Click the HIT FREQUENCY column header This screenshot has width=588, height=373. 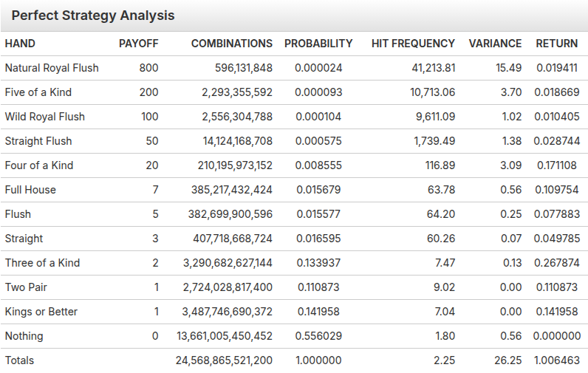pyautogui.click(x=413, y=44)
